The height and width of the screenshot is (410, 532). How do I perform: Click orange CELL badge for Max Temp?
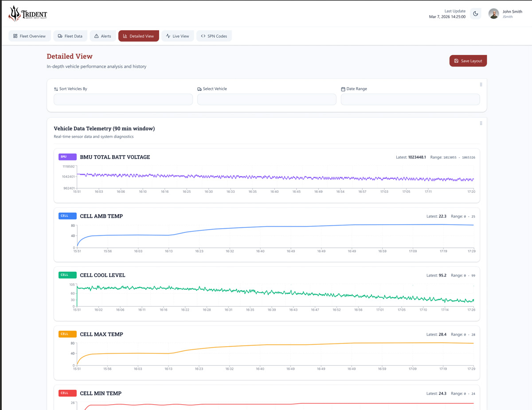67,334
